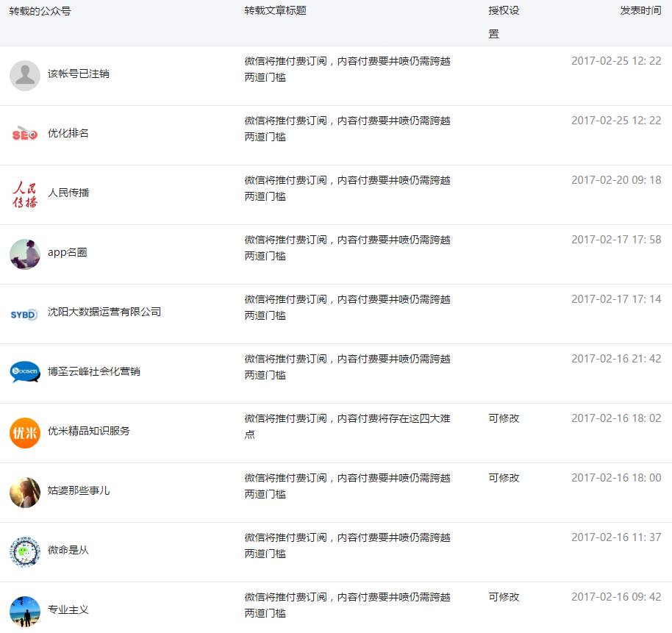
Task: Click the 博圣云峰社会化营销 account name
Action: 94,371
